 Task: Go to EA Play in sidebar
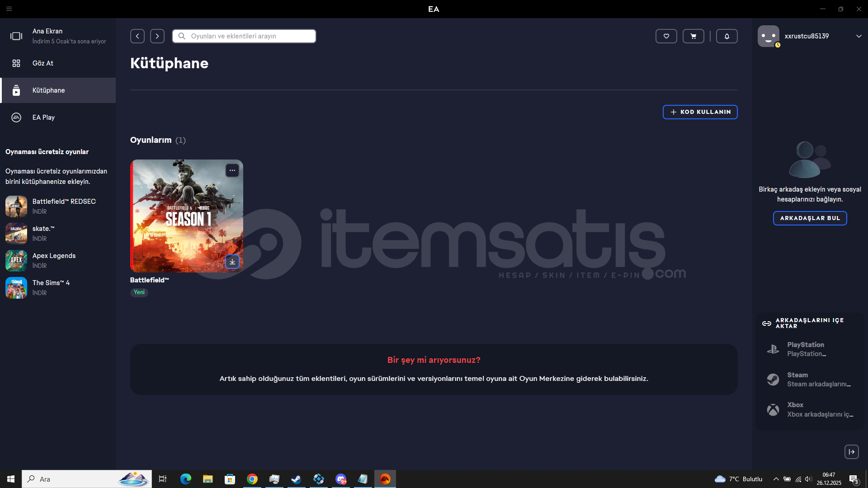[43, 117]
